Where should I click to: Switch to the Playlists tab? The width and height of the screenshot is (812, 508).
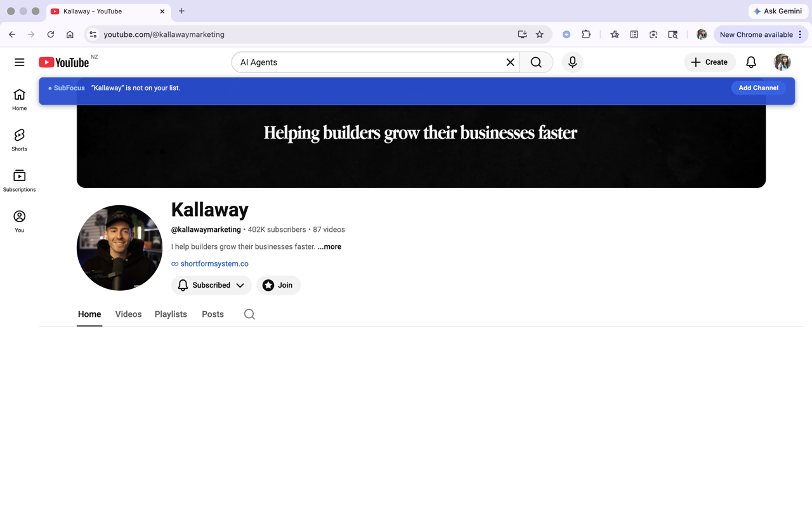(171, 314)
